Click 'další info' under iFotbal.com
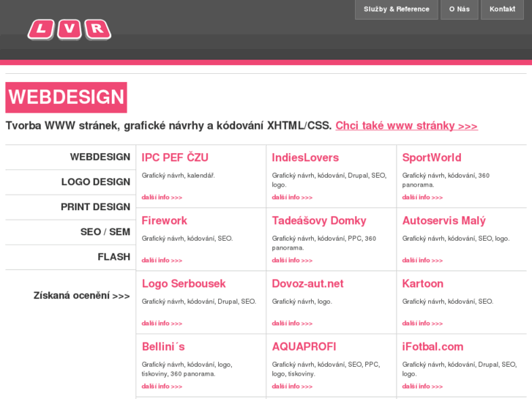The height and width of the screenshot is (399, 532). point(422,387)
